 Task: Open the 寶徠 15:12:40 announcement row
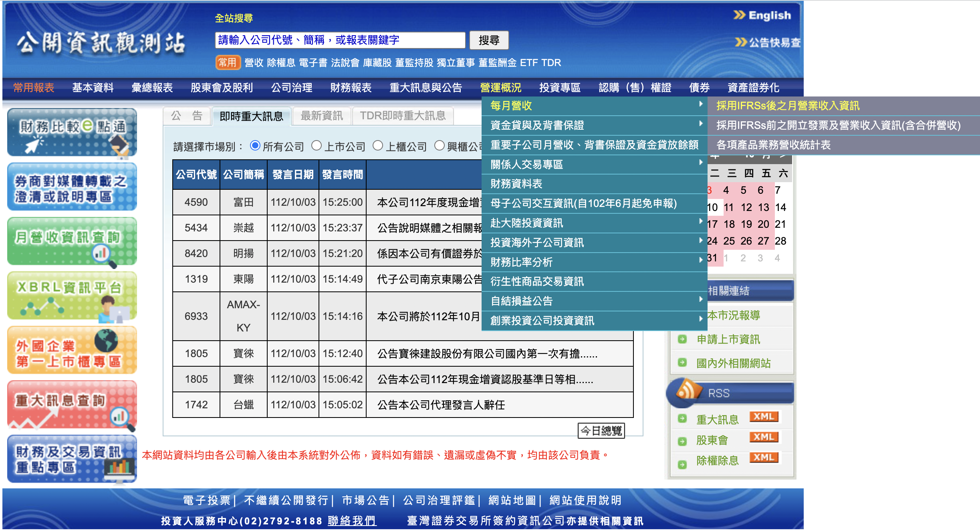click(x=487, y=353)
